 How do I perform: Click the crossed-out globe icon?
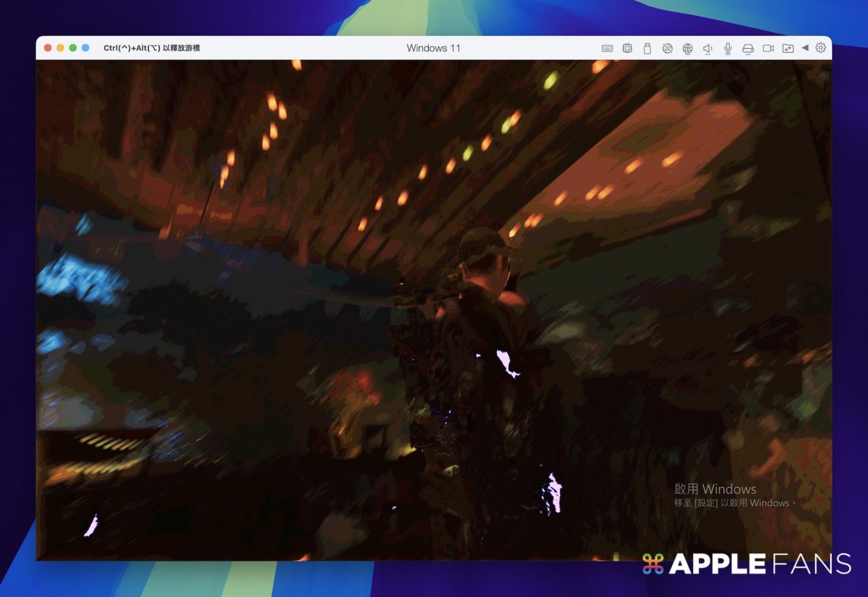(x=667, y=48)
